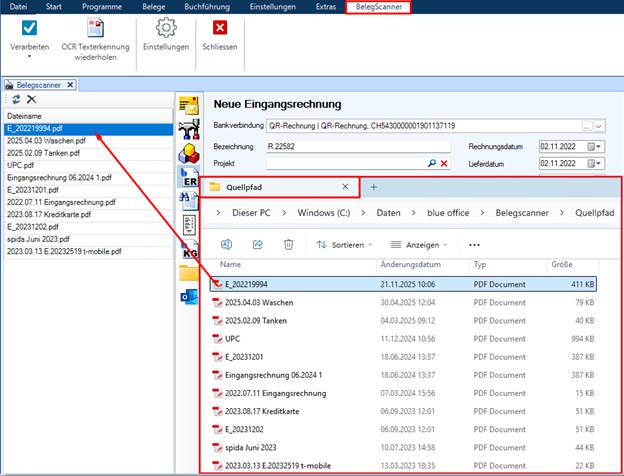Select spida Juni 2023.pdf in Dateiname list
The height and width of the screenshot is (476, 624).
88,239
